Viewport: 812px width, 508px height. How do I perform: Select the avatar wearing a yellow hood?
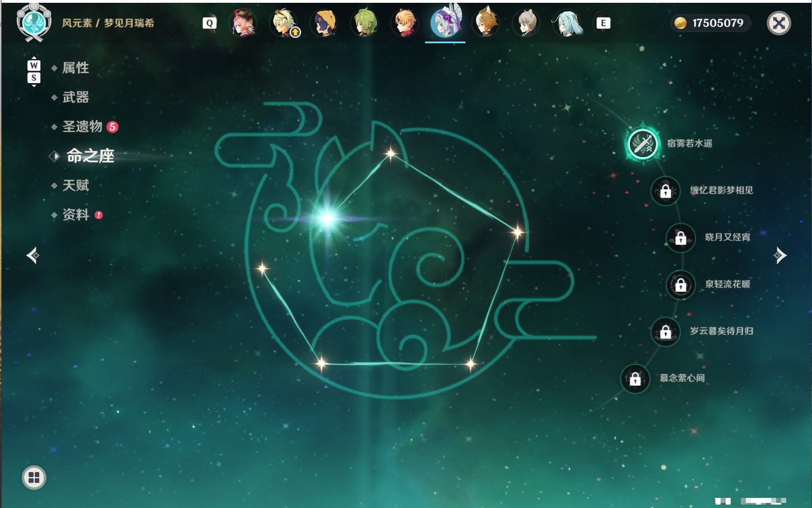(325, 23)
